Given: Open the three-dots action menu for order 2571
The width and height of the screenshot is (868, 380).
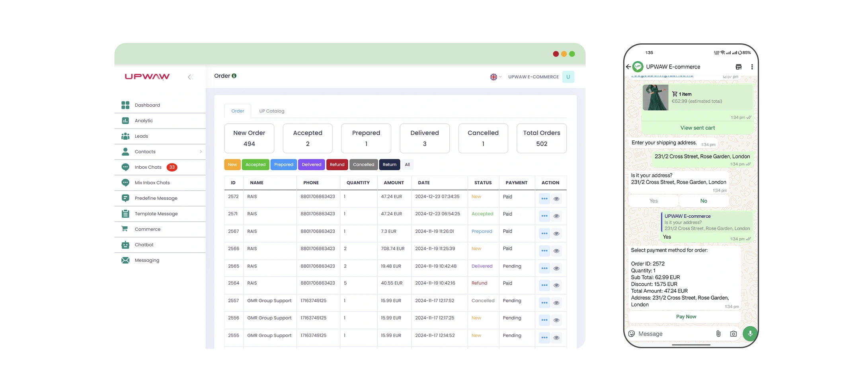Looking at the screenshot, I should 544,216.
